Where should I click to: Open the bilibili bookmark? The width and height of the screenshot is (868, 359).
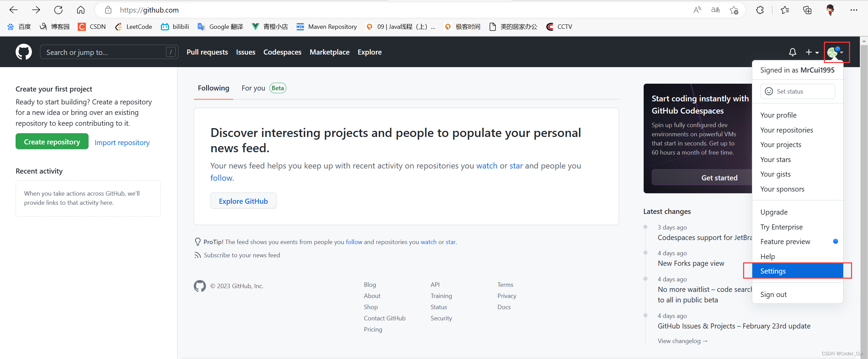point(175,26)
